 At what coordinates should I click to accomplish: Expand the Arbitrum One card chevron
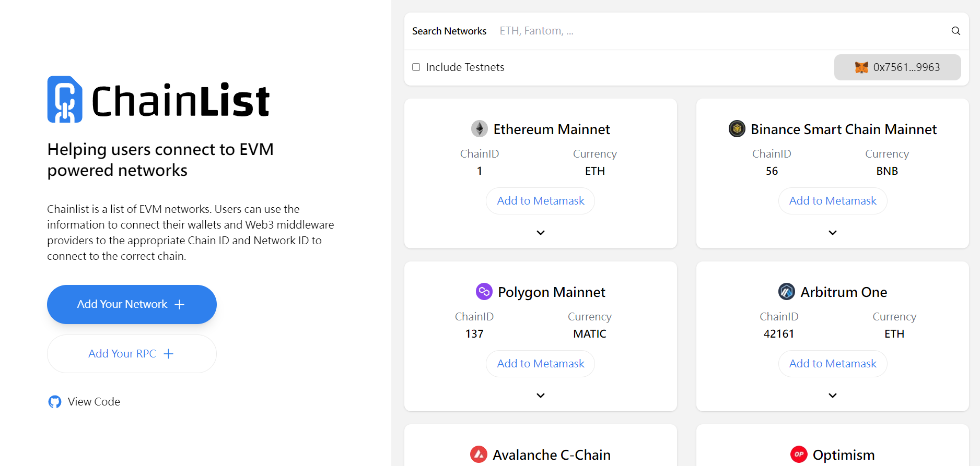pos(833,396)
